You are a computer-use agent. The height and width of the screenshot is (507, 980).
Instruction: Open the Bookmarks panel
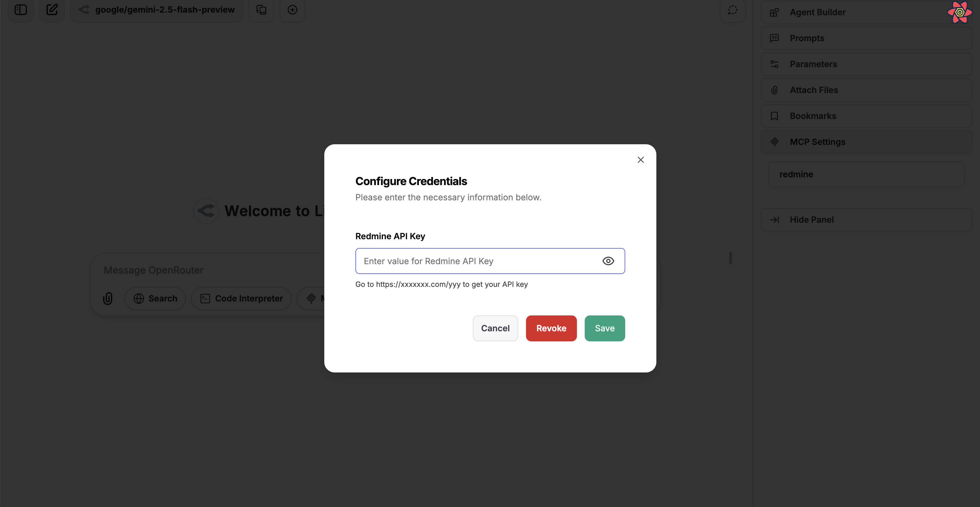866,116
